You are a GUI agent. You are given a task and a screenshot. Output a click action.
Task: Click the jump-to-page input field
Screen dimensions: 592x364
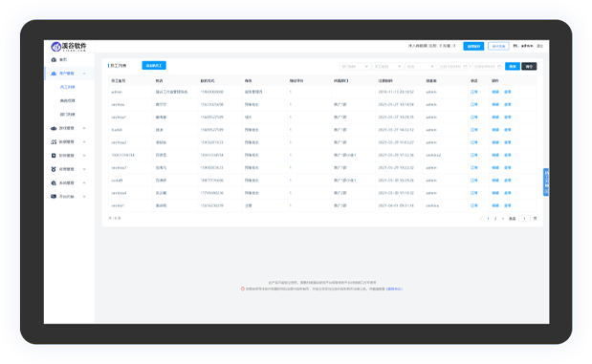pyautogui.click(x=524, y=219)
